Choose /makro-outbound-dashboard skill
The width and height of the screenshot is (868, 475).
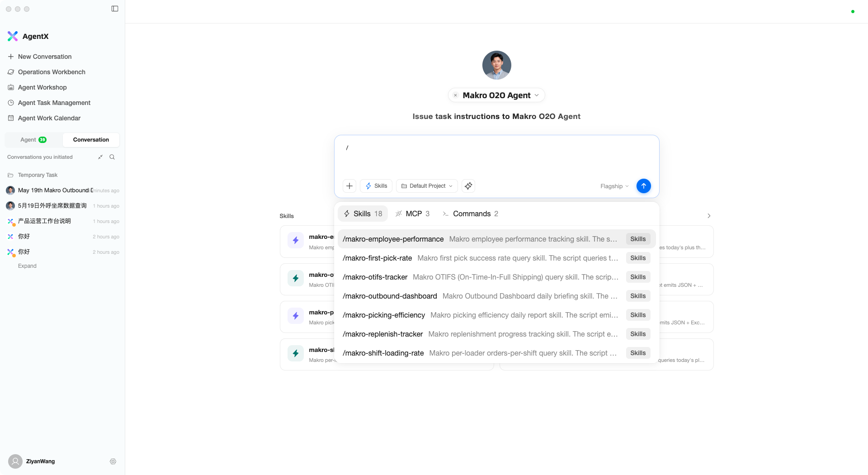[496, 296]
